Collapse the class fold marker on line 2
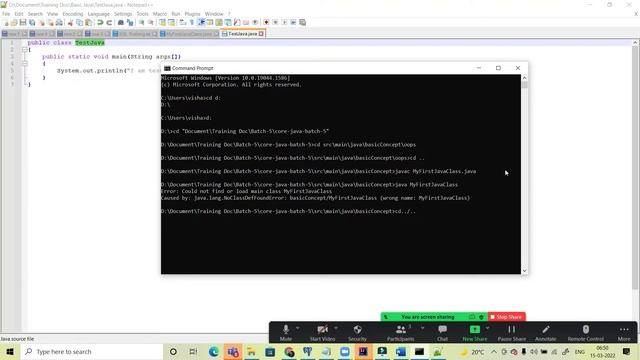Screen dimensions: 640x360 tap(25, 49)
